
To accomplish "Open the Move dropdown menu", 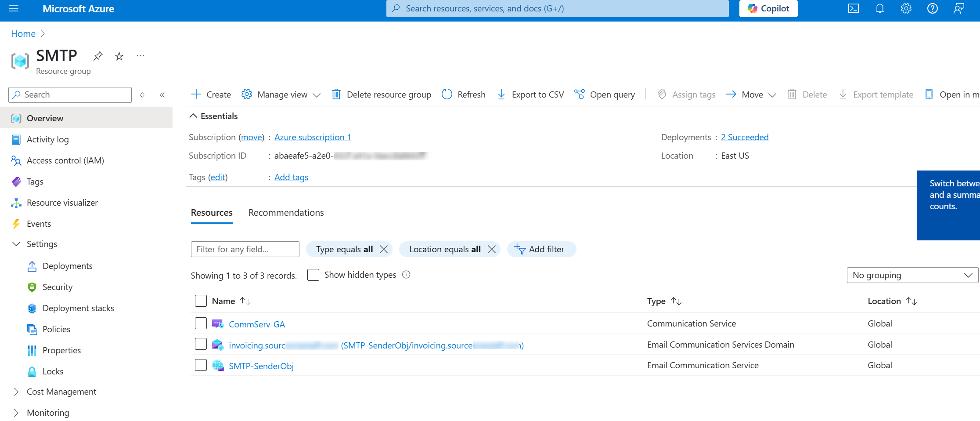I will click(x=751, y=94).
